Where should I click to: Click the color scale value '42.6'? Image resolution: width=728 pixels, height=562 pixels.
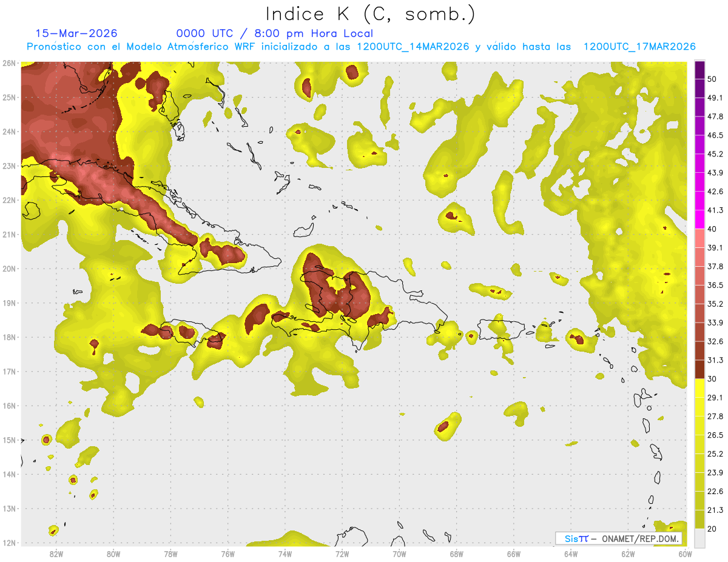[715, 192]
